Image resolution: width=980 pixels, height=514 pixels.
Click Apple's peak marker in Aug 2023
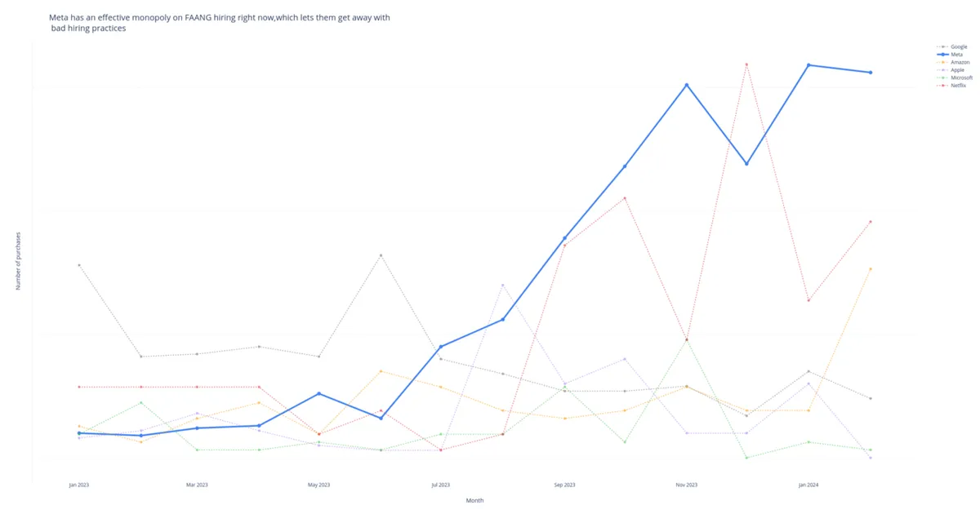point(503,285)
